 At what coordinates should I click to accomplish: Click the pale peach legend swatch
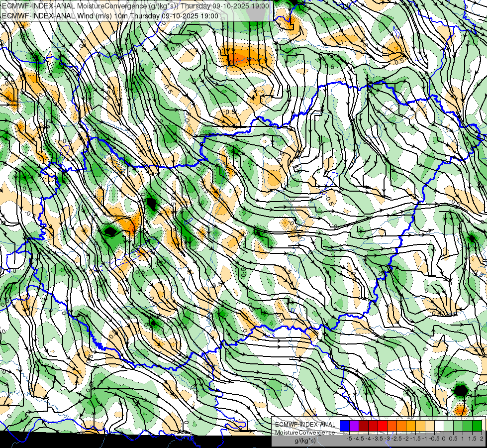(x=430, y=426)
